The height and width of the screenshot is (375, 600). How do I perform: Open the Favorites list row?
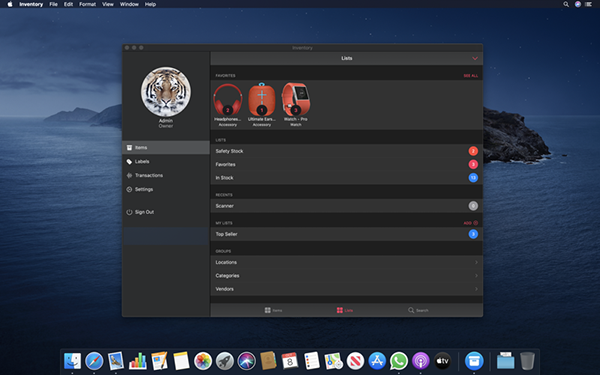coord(346,165)
